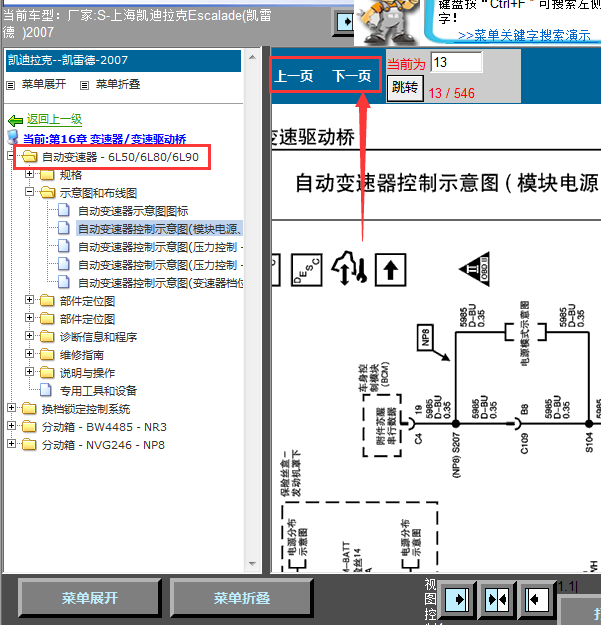The width and height of the screenshot is (601, 625).
Task: Click the page number input field
Action: [456, 62]
